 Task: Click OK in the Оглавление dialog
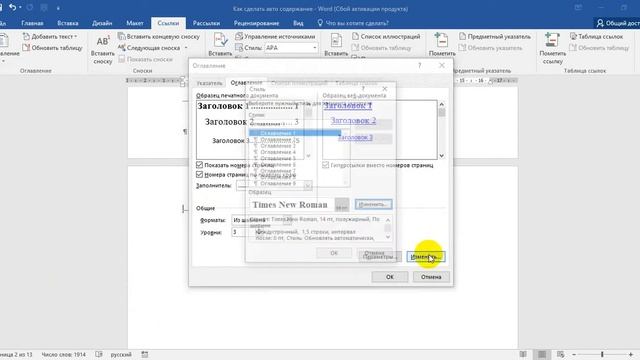click(x=390, y=277)
